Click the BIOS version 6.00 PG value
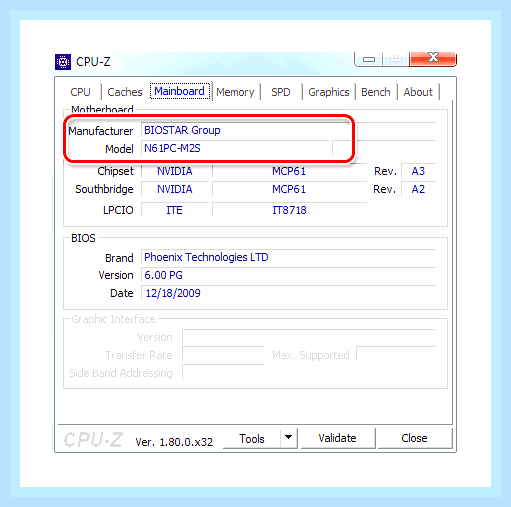 [x=163, y=275]
